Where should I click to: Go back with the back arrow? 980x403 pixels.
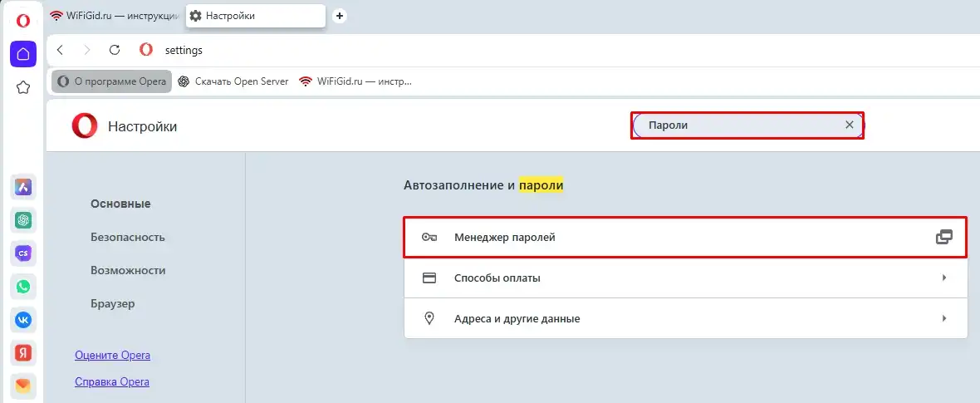click(60, 50)
